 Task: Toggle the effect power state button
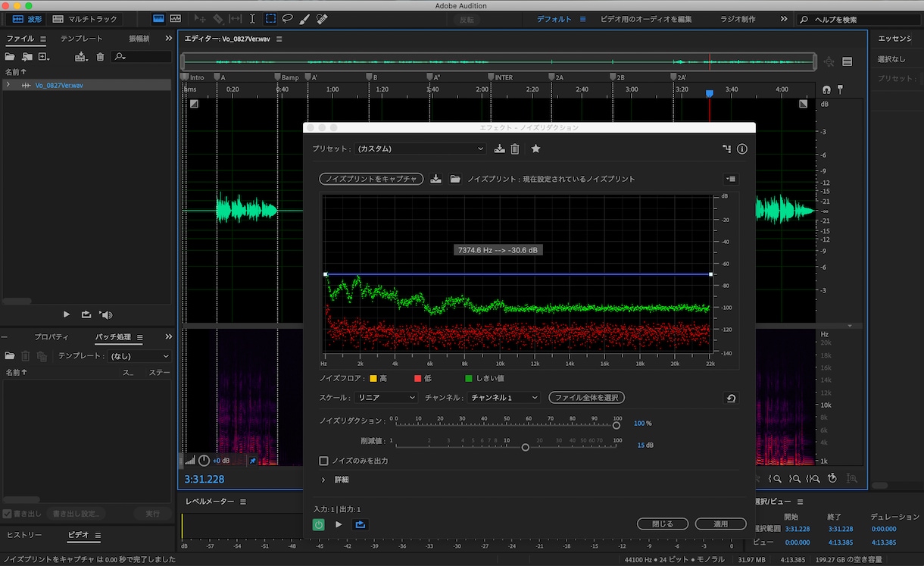(x=319, y=524)
